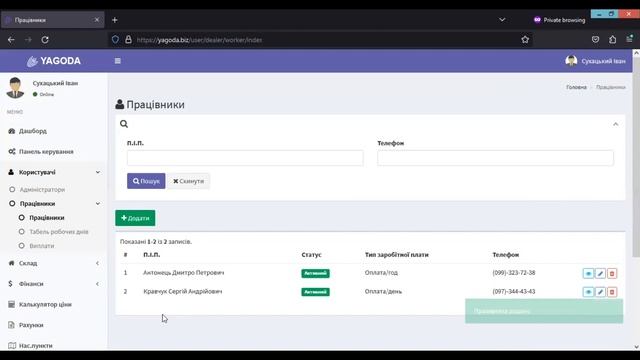Click the Private browsing indicator
640x360 pixels.
point(559,20)
